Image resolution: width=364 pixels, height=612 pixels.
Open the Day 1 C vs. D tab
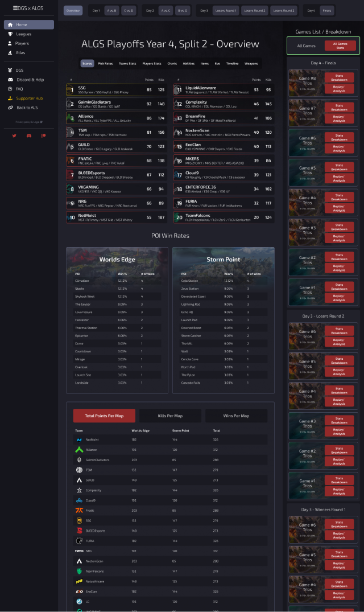(x=129, y=11)
